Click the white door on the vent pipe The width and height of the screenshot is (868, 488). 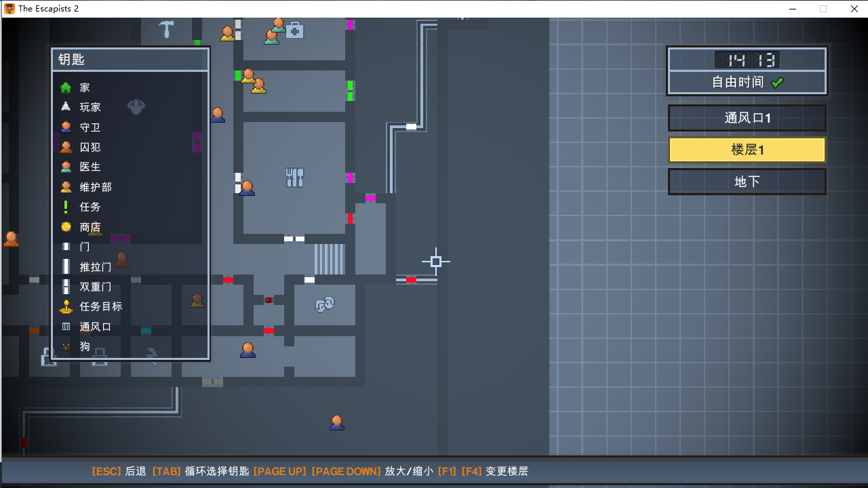411,127
